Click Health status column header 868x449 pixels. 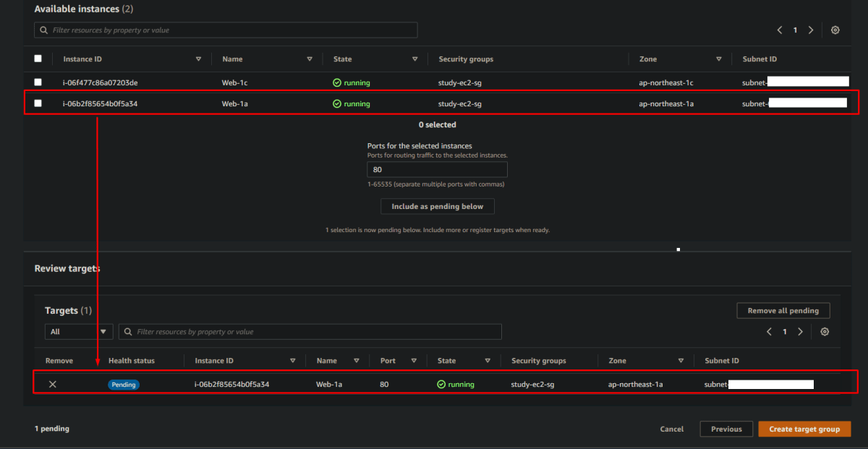pos(132,361)
